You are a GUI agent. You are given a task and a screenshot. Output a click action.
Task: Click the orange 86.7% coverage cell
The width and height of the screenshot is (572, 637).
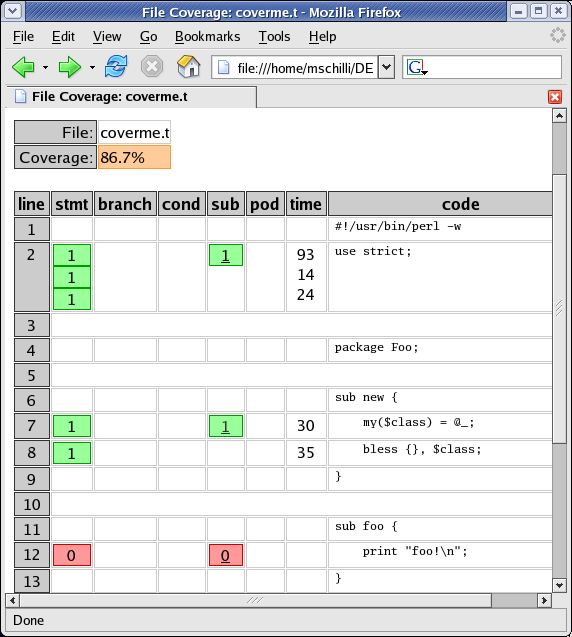134,157
